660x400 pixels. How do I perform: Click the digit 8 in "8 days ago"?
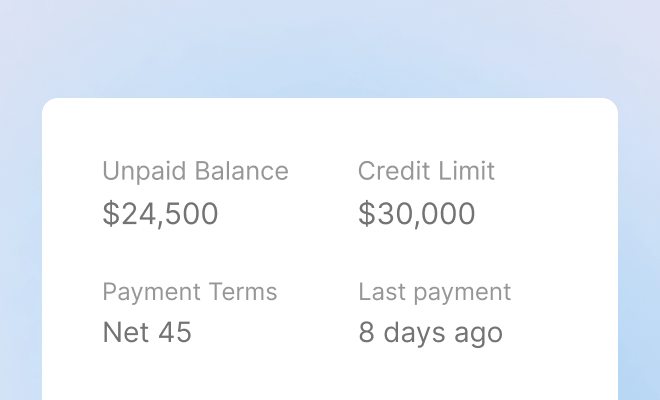pyautogui.click(x=366, y=333)
